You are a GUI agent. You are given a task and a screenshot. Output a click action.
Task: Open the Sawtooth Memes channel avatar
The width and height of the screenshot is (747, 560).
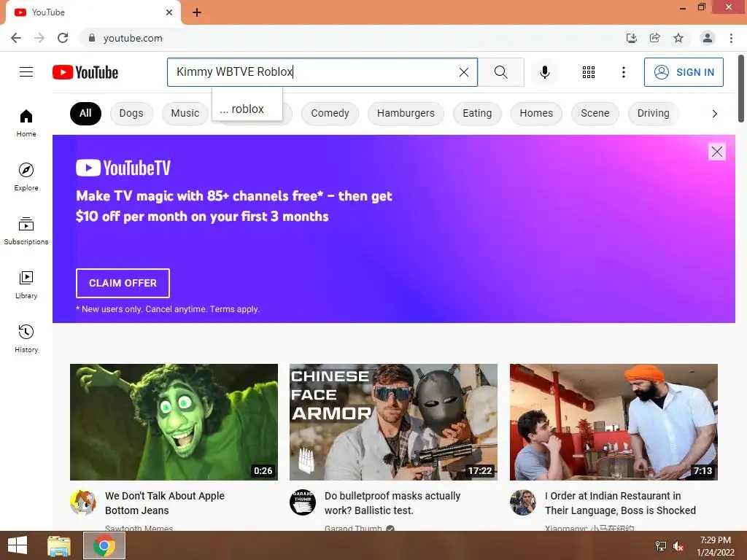pos(83,502)
